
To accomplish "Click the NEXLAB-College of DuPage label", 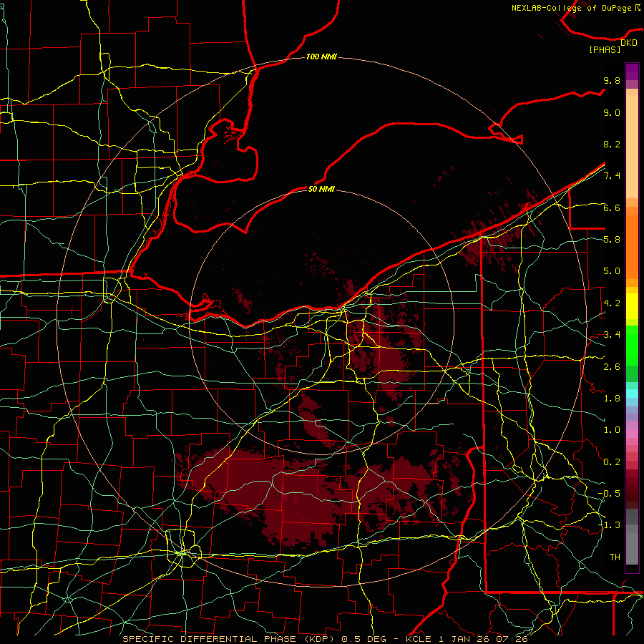I will tap(571, 8).
